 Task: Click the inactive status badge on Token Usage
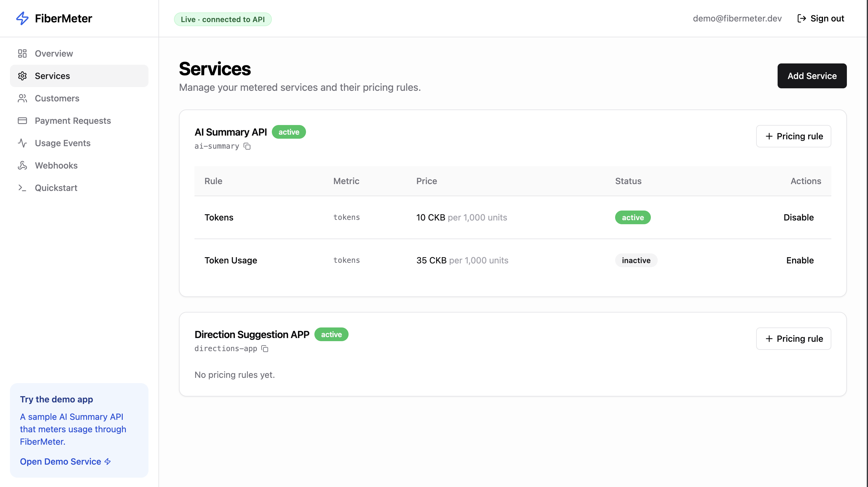tap(636, 260)
